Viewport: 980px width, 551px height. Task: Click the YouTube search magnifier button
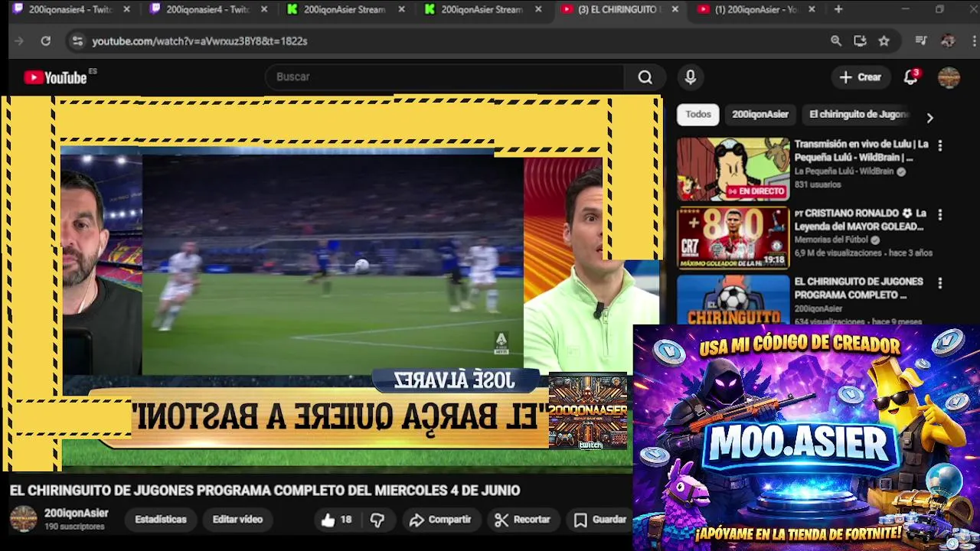point(645,77)
